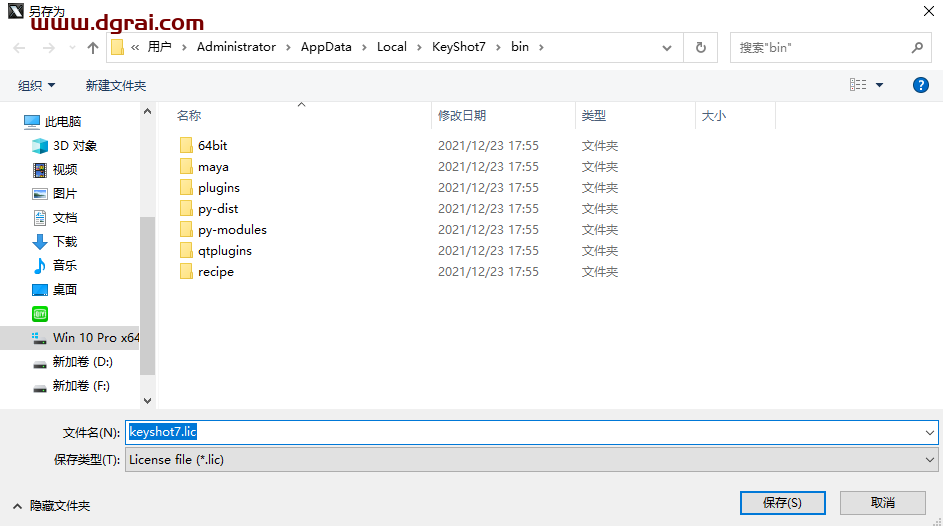Change the view layout icon

pos(858,85)
